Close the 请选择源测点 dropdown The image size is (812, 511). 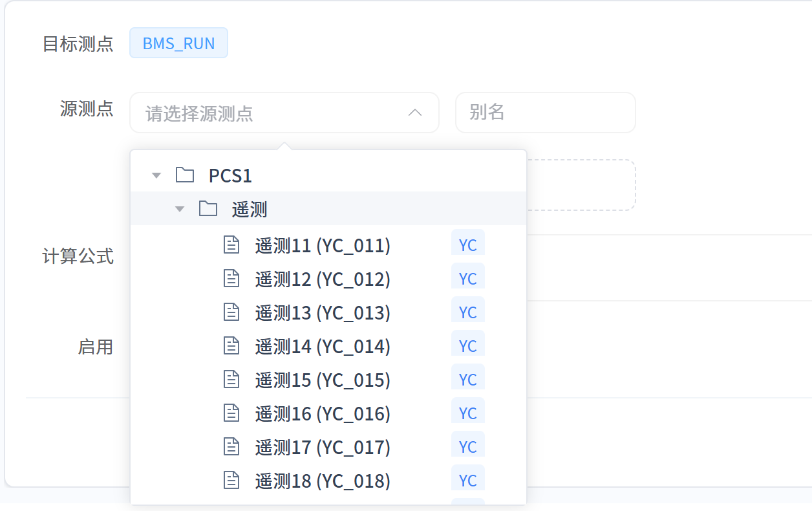coord(415,113)
